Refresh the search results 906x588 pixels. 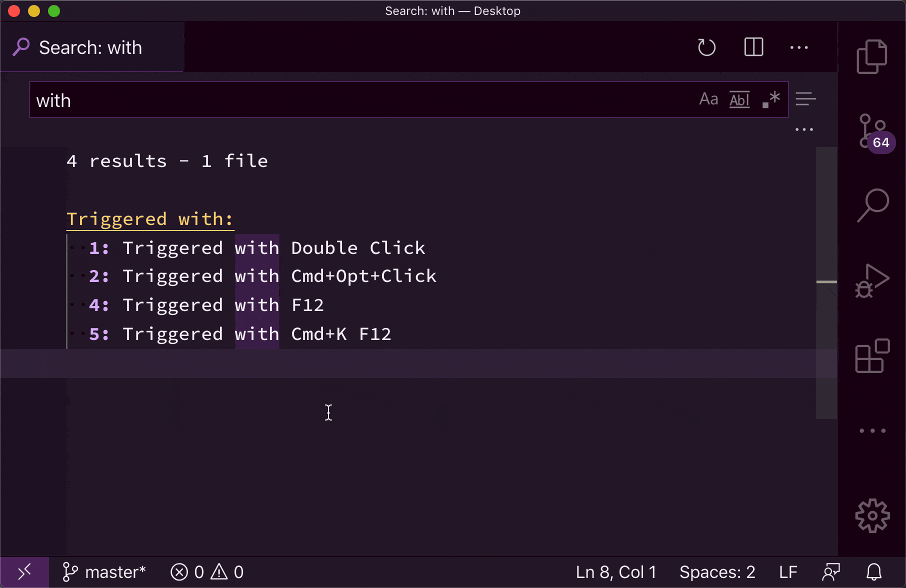pyautogui.click(x=706, y=47)
